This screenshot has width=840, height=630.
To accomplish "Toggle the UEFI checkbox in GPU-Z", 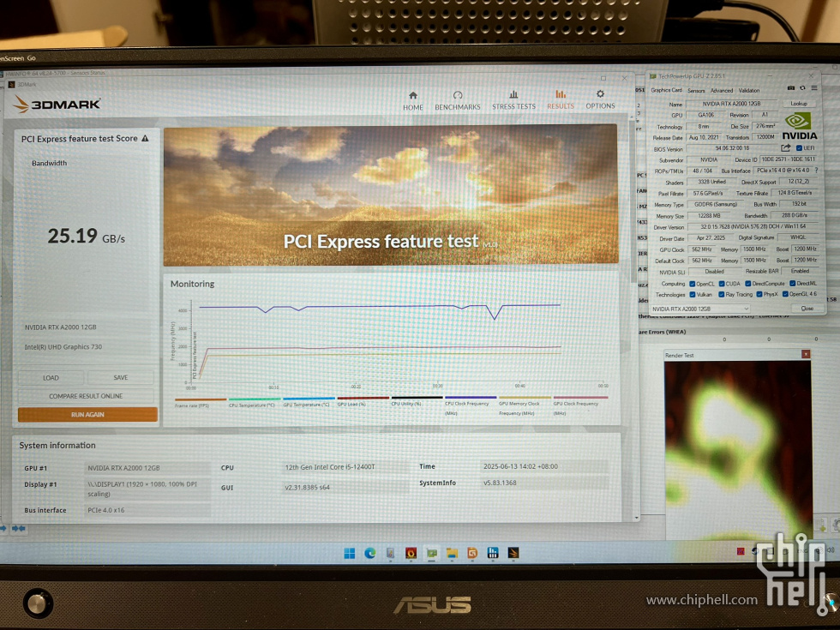I will point(799,148).
